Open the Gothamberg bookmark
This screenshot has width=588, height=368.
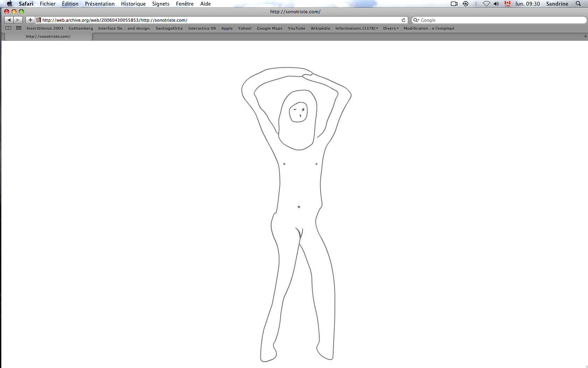point(81,28)
